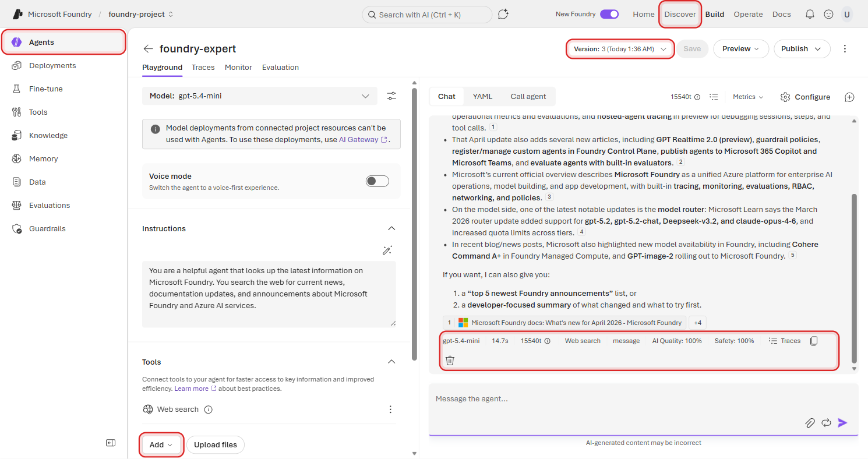868x459 pixels.
Task: Expand the Preview dropdown button
Action: point(741,49)
